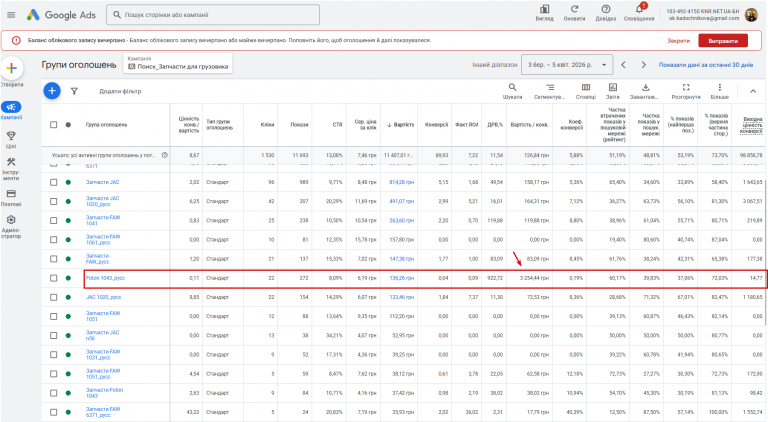This screenshot has height=422, width=768.
Task: Select checkbox for Foton 1043_русс row
Action: click(x=54, y=278)
